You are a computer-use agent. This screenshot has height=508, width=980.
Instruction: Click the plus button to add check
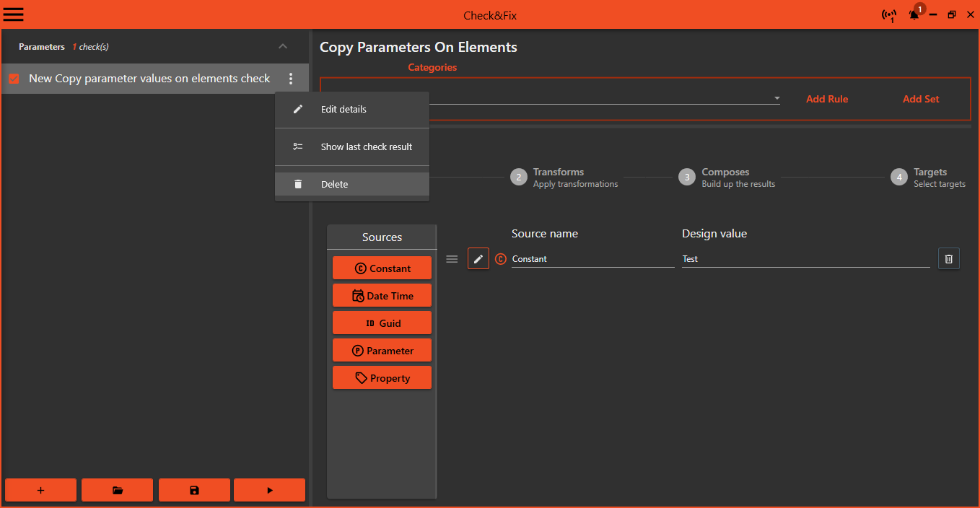pyautogui.click(x=40, y=490)
